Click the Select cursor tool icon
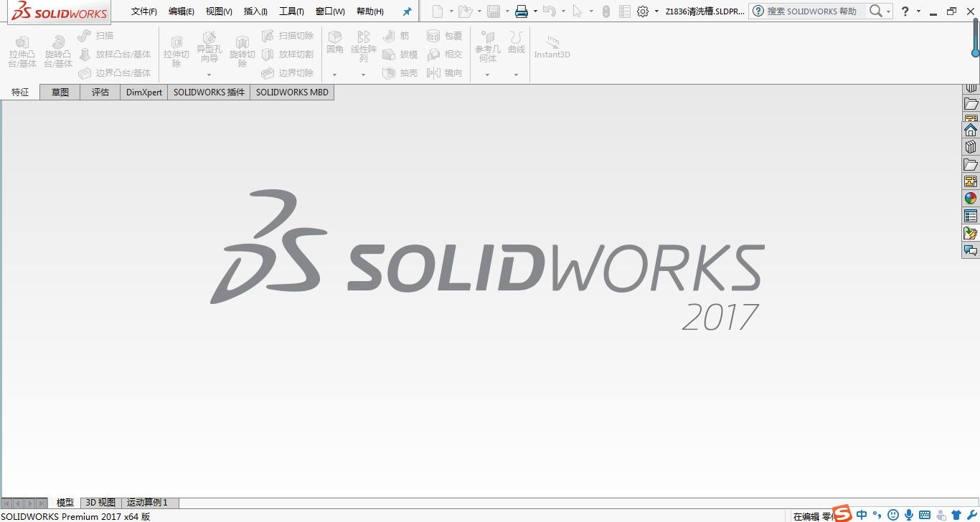This screenshot has height=522, width=980. 578,11
